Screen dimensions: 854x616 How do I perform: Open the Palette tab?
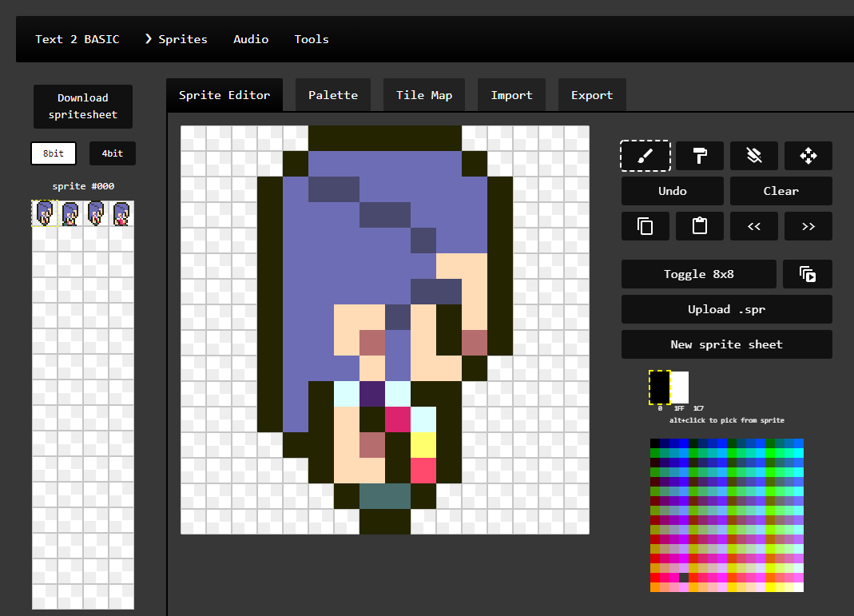coord(332,94)
